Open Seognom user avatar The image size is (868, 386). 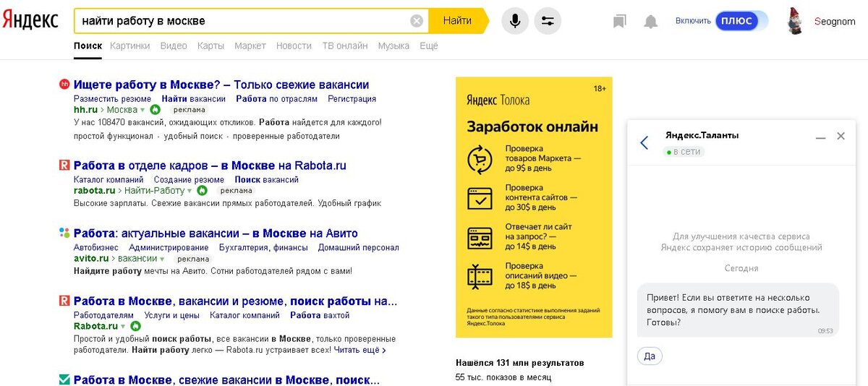795,21
